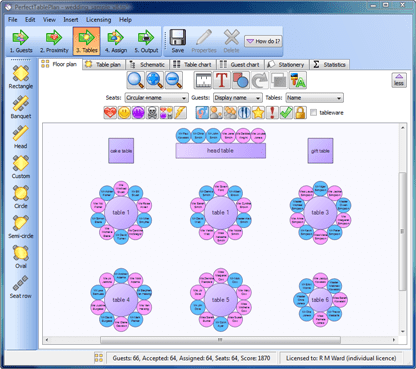Insert a Head table
The width and height of the screenshot is (416, 369).
(x=21, y=137)
